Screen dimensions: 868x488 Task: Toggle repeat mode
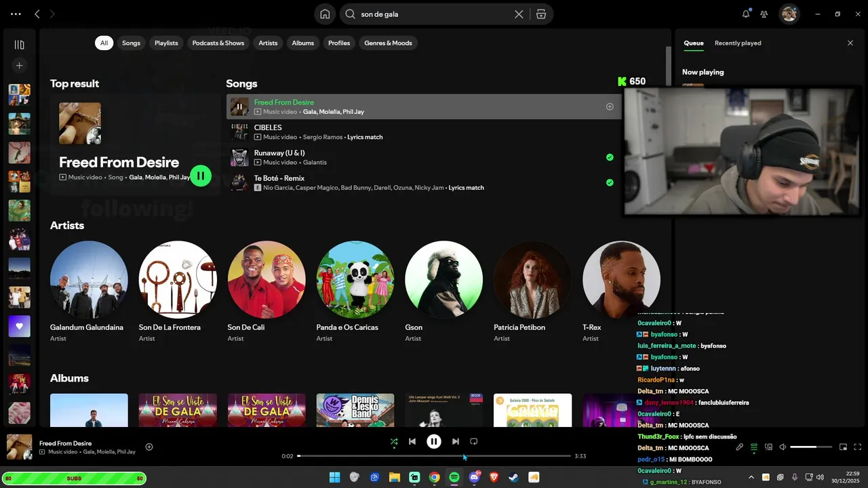pos(474,442)
